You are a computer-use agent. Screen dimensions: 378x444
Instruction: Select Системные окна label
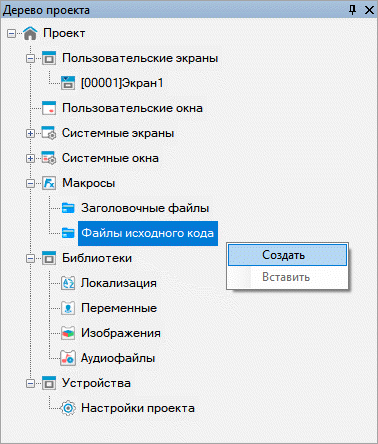pyautogui.click(x=110, y=158)
